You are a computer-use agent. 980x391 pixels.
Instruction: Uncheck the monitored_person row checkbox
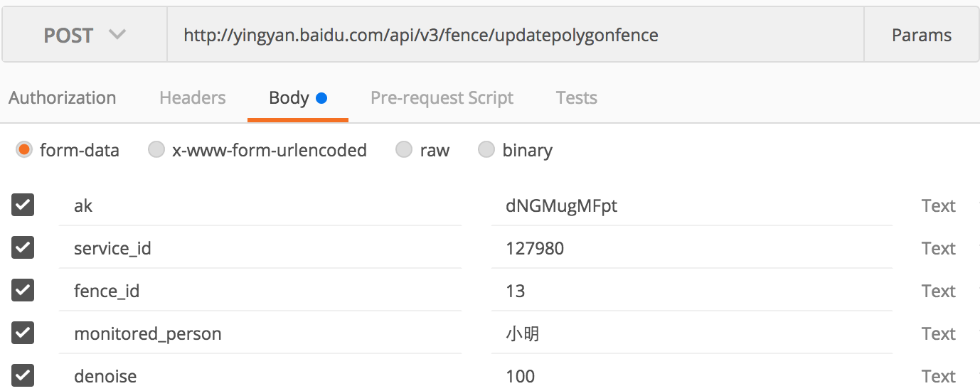(23, 333)
